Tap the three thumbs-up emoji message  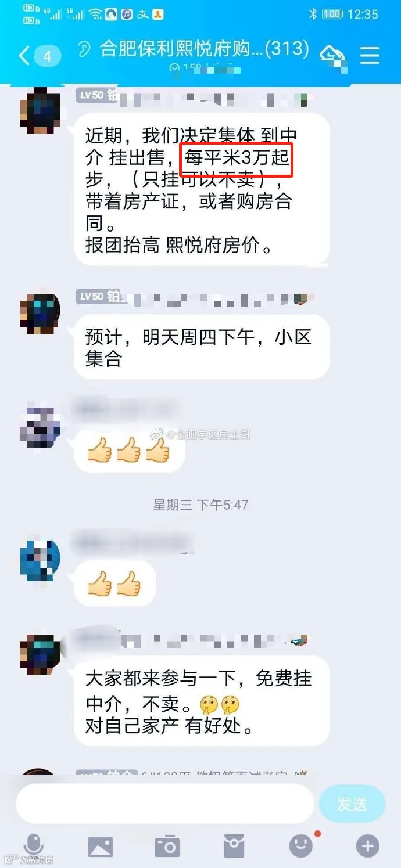(x=129, y=450)
